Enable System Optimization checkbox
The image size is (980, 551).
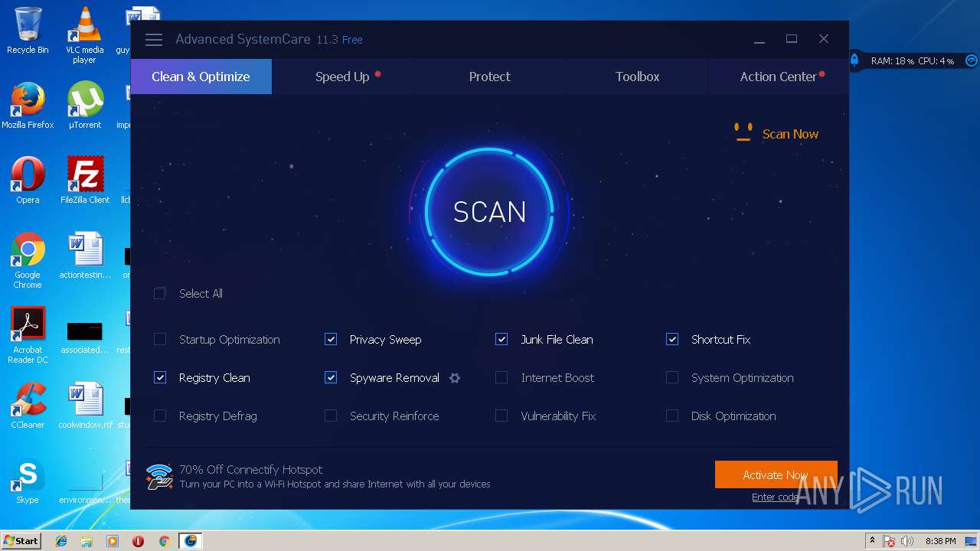coord(672,378)
